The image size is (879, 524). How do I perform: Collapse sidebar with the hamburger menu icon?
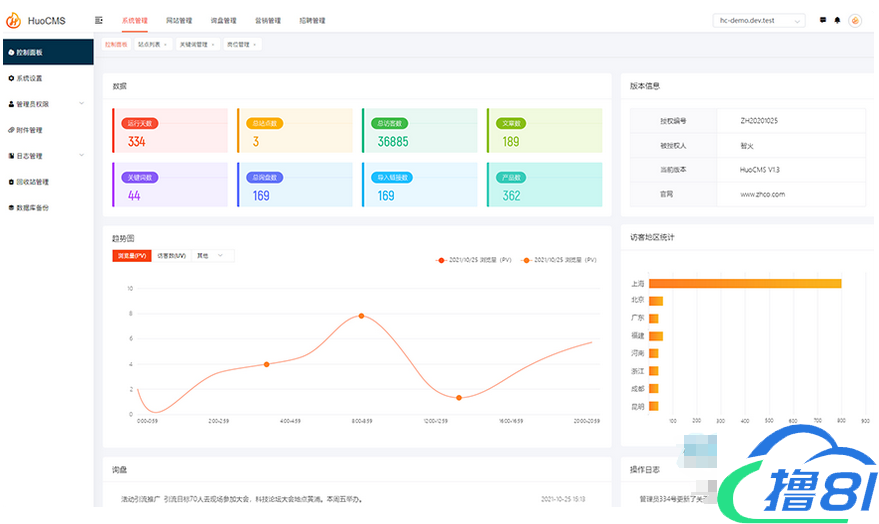[99, 20]
